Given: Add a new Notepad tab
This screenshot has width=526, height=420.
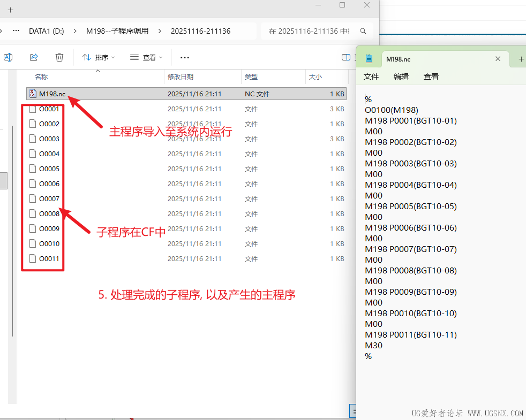Looking at the screenshot, I should (x=521, y=59).
